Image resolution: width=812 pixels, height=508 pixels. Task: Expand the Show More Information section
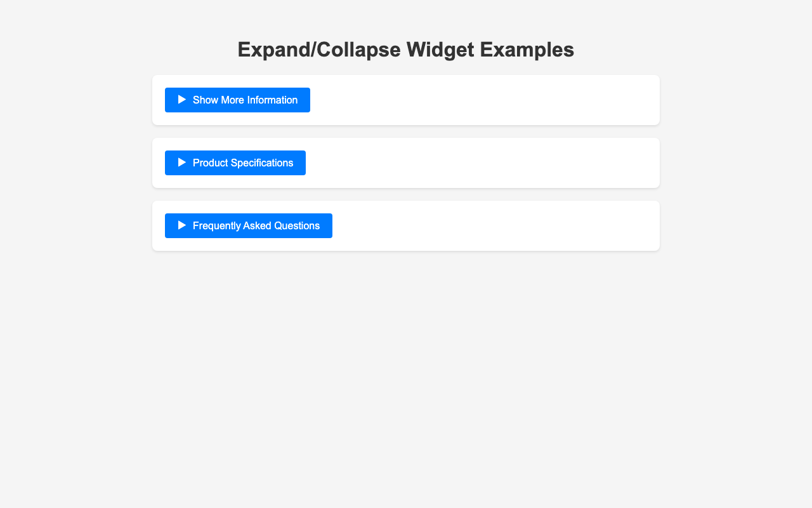tap(237, 100)
